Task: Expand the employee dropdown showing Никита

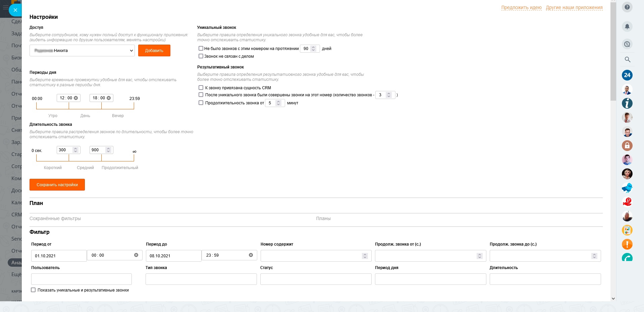Action: 82,51
